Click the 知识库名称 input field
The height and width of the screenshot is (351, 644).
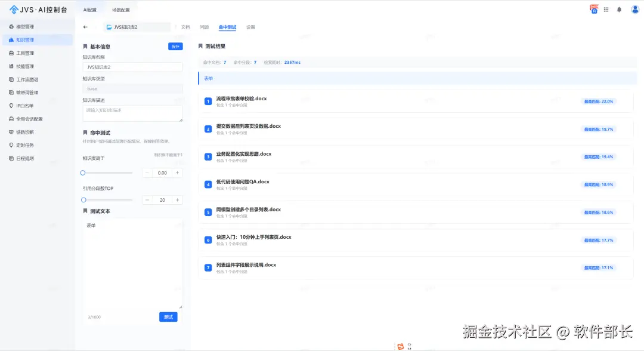pyautogui.click(x=132, y=67)
